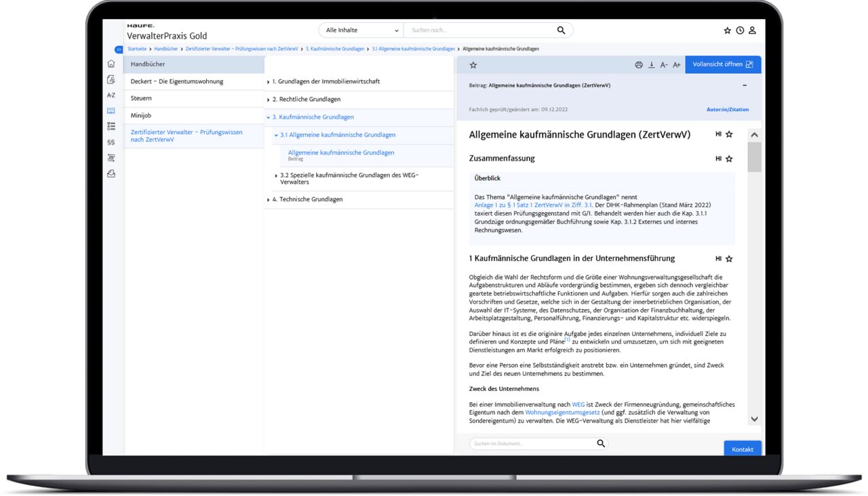Print the current document
This screenshot has width=868, height=496.
tap(639, 65)
